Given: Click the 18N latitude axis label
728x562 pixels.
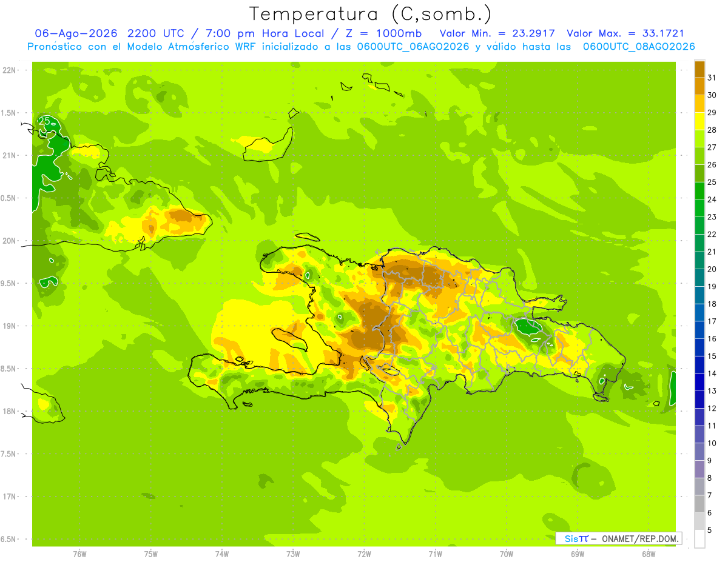Looking at the screenshot, I should 8,411.
